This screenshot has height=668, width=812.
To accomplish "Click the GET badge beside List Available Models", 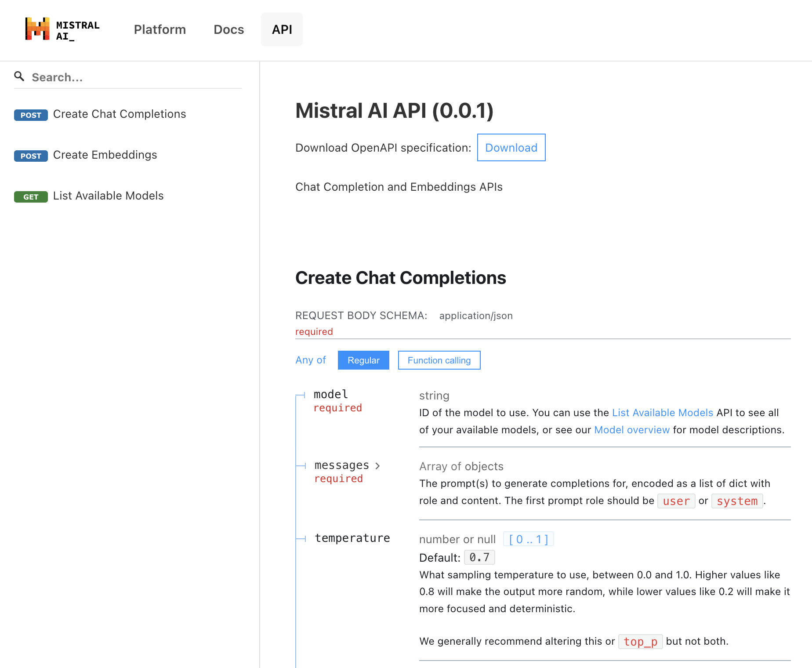I will 31,197.
